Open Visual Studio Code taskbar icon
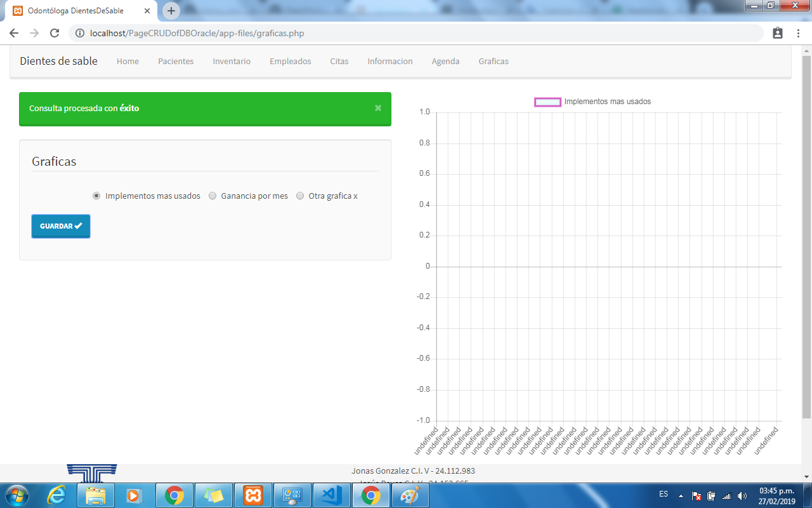The height and width of the screenshot is (508, 812). click(x=332, y=495)
